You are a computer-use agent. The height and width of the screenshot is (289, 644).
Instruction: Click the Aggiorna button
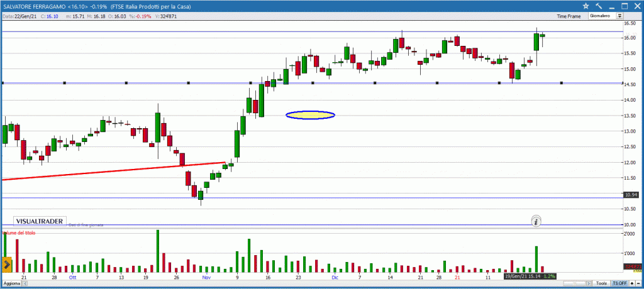(11, 284)
